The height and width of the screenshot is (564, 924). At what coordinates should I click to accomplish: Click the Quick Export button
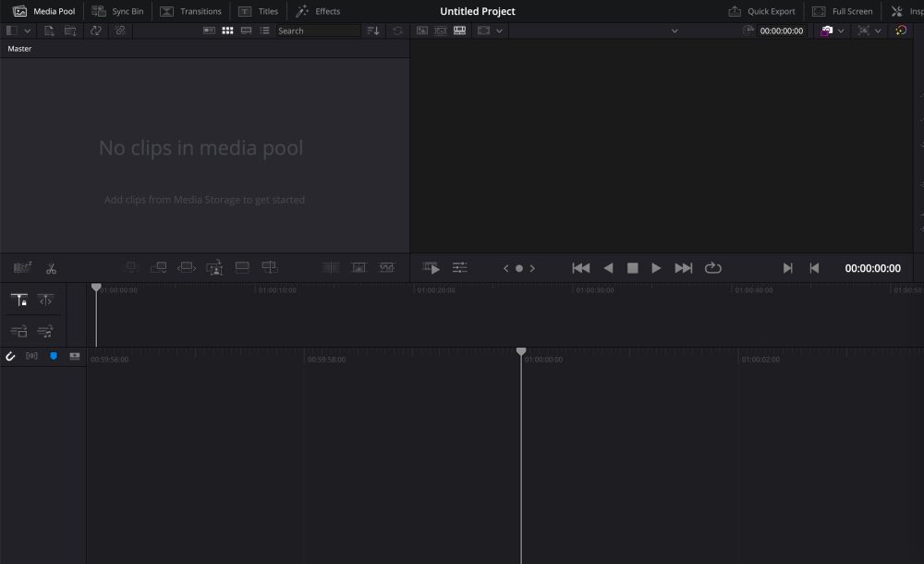761,11
